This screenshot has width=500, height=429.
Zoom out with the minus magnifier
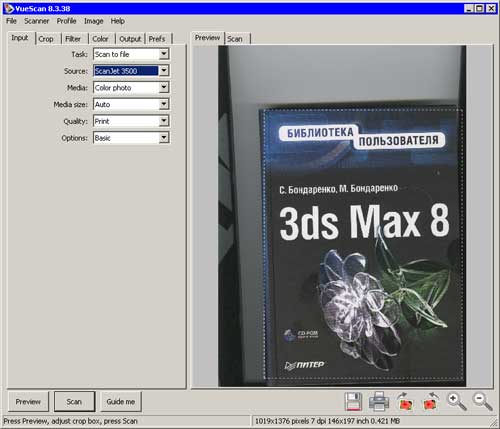(483, 401)
